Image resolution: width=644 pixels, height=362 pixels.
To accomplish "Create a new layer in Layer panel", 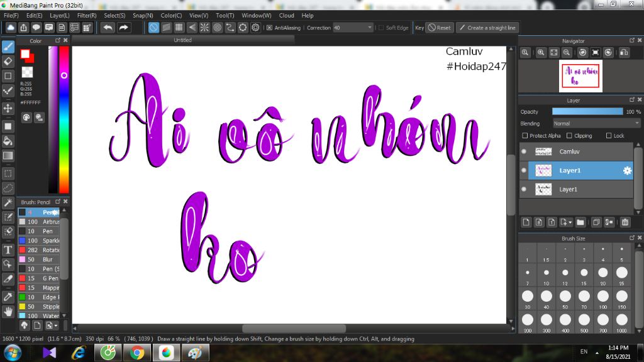I will [526, 222].
